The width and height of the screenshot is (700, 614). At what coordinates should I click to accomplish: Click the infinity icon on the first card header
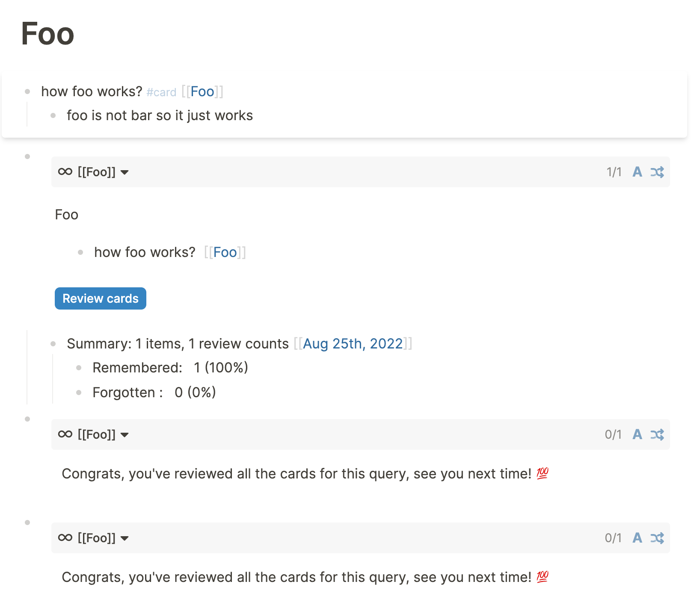pos(64,172)
